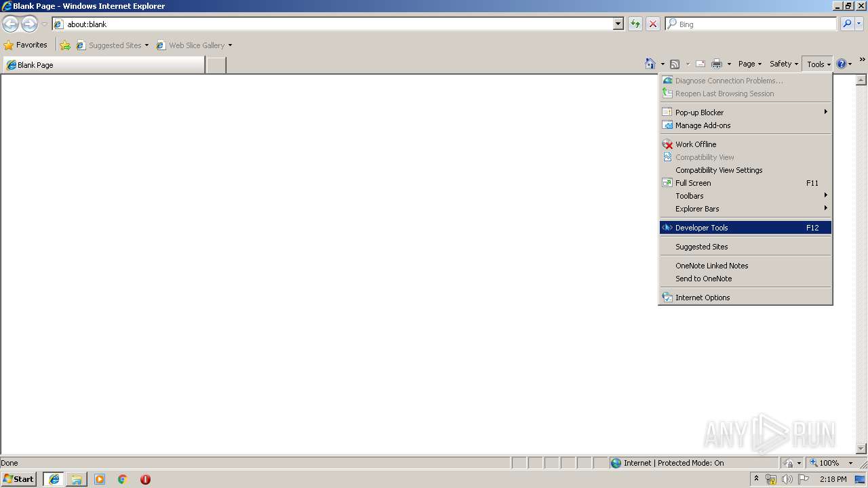The image size is (868, 488).
Task: Open the Favorites star button
Action: coord(26,45)
